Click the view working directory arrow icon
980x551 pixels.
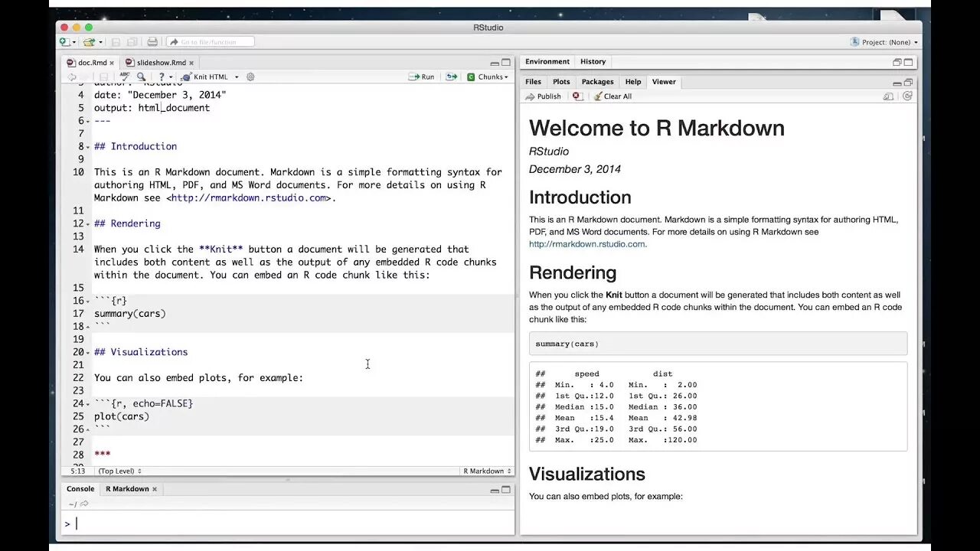pyautogui.click(x=84, y=504)
